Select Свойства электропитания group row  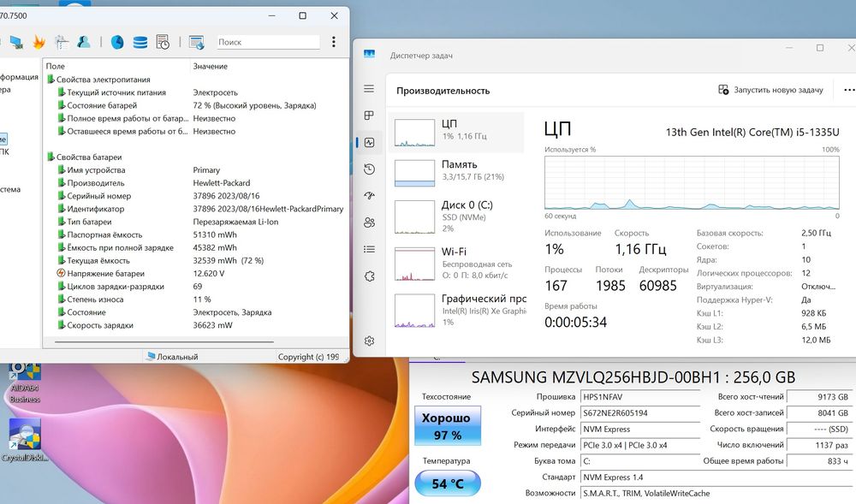point(195,79)
